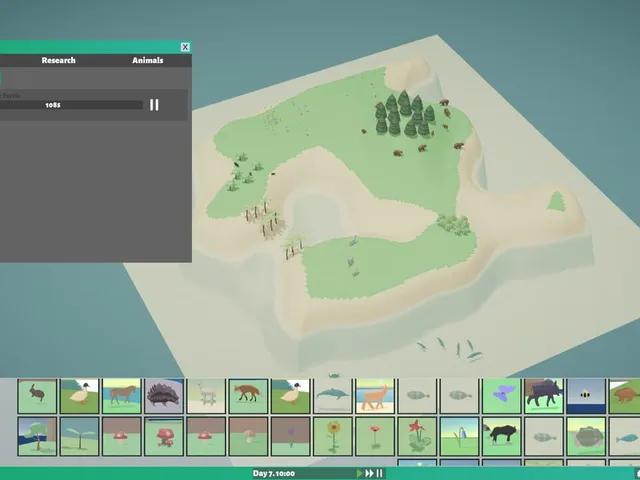
Task: Select the brown bear tile
Action: pyautogui.click(x=624, y=396)
